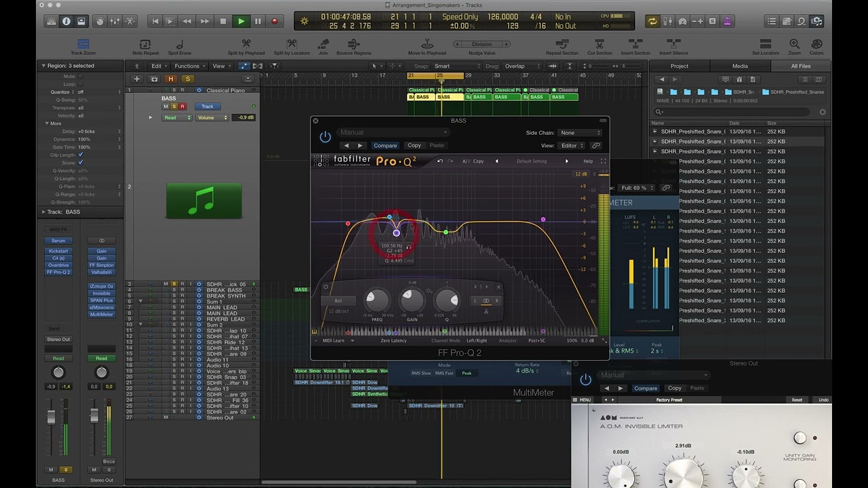Toggle the Cycle mode button

652,21
